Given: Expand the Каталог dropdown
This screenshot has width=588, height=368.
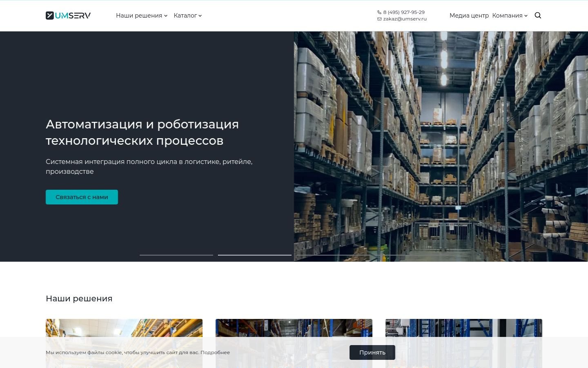Looking at the screenshot, I should click(x=188, y=16).
